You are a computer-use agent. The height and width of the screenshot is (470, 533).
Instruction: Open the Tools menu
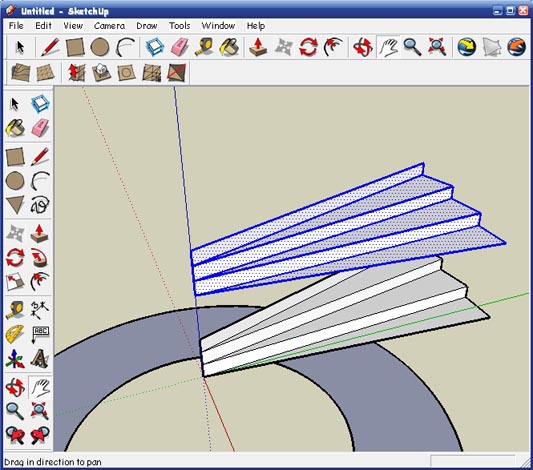pyautogui.click(x=179, y=26)
